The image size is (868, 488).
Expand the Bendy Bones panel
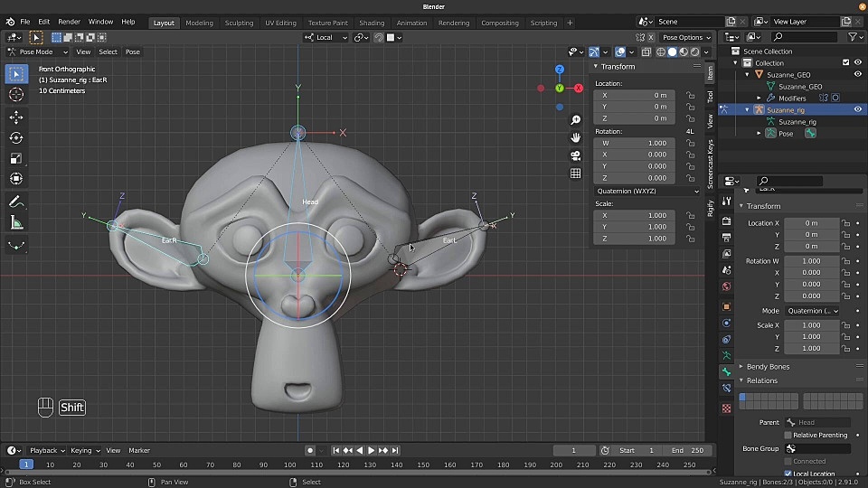pyautogui.click(x=767, y=366)
